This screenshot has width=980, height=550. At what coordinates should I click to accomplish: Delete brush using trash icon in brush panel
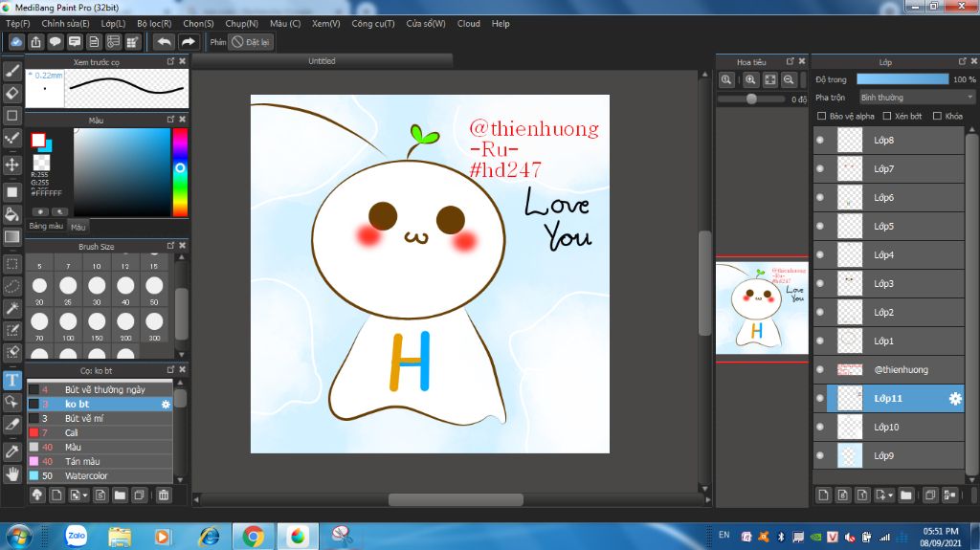tap(164, 495)
